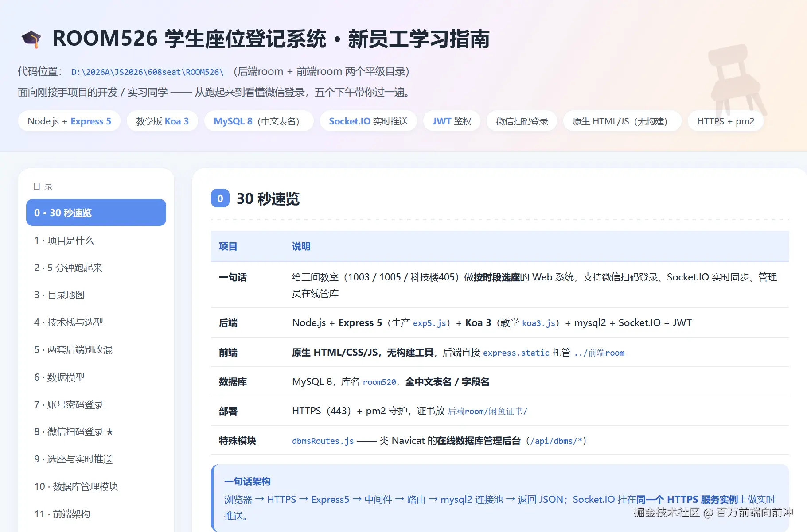Click the '30 秒速览' section heading

[268, 199]
